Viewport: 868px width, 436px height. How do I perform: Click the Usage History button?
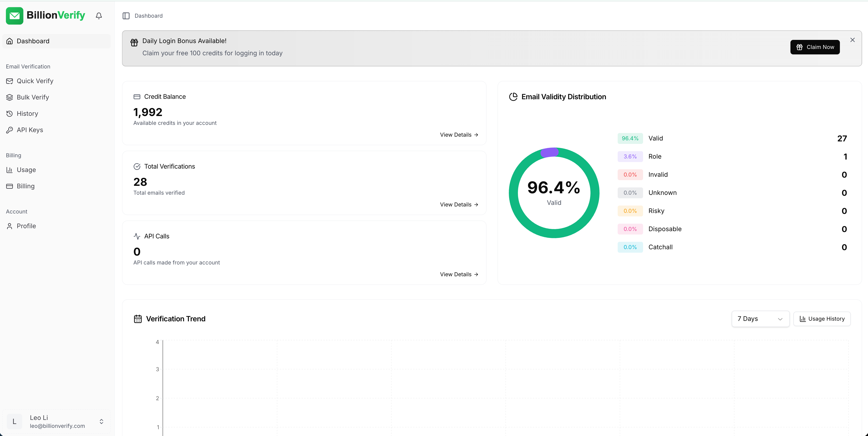point(822,318)
